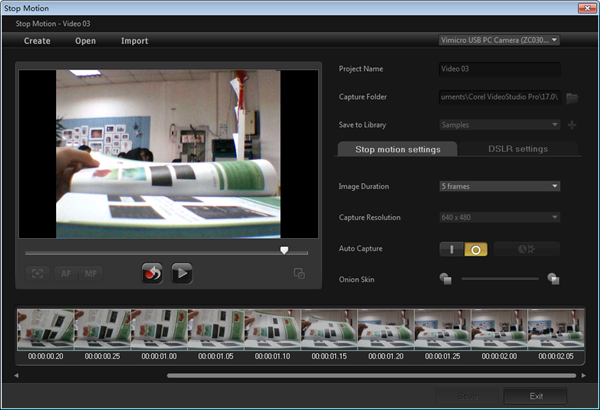Click the AF auto focus button
This screenshot has height=410, width=600.
[x=66, y=273]
